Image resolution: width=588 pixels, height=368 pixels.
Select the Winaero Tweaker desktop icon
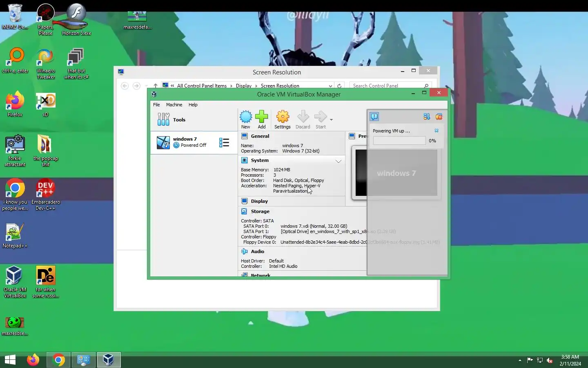pos(46,64)
